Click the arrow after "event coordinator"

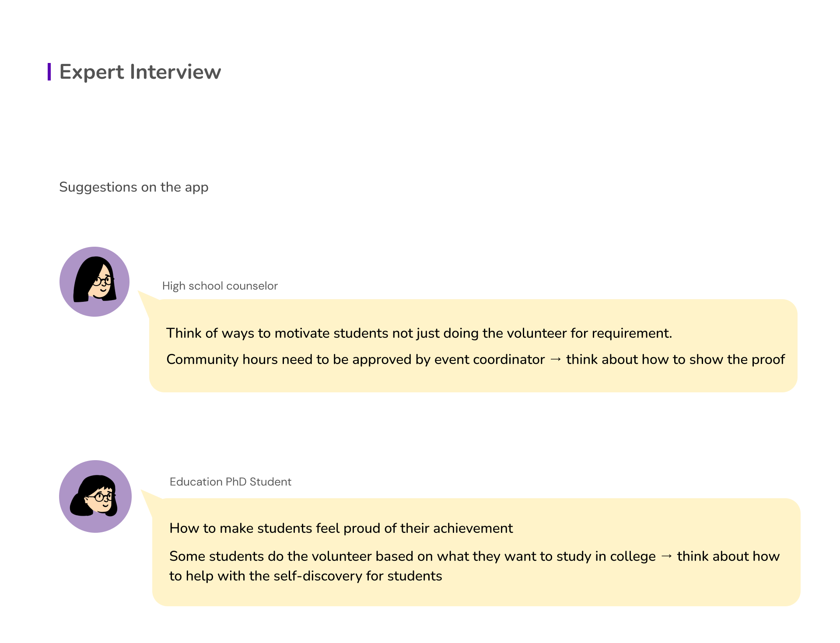click(556, 359)
